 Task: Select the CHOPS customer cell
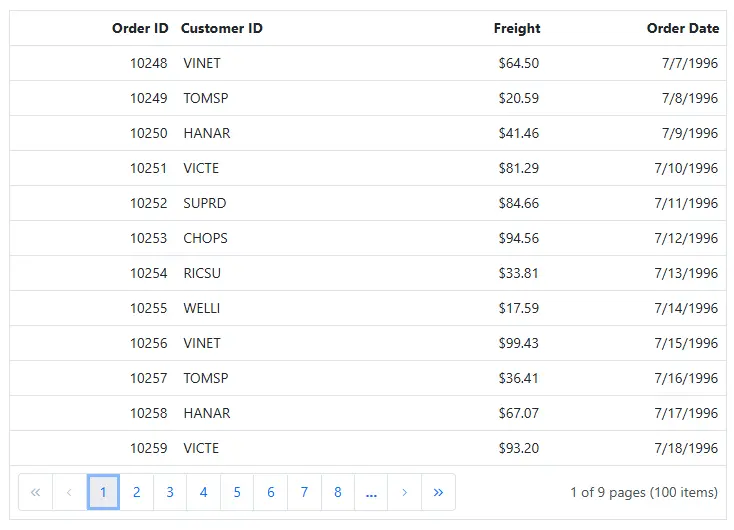pos(206,238)
